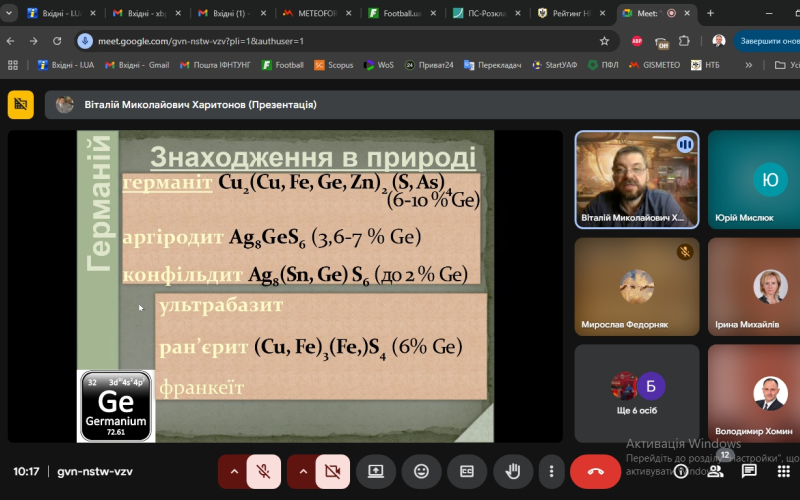Reload the Meet page
This screenshot has height=500, width=800.
(x=57, y=41)
